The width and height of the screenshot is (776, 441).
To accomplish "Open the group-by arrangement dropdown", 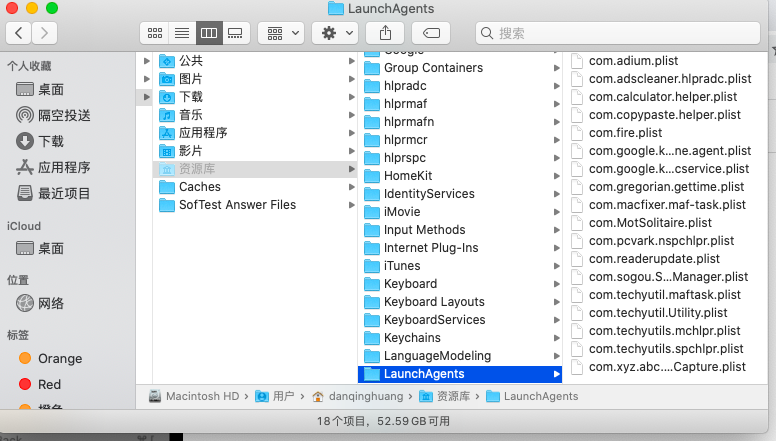I will (283, 33).
